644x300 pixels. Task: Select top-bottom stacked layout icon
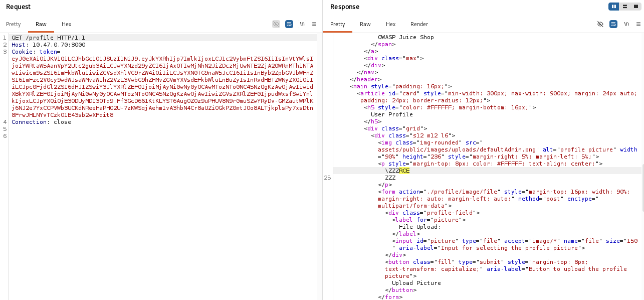coord(624,7)
